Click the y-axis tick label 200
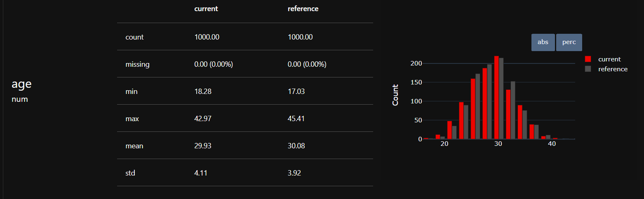644x199 pixels. coord(416,63)
